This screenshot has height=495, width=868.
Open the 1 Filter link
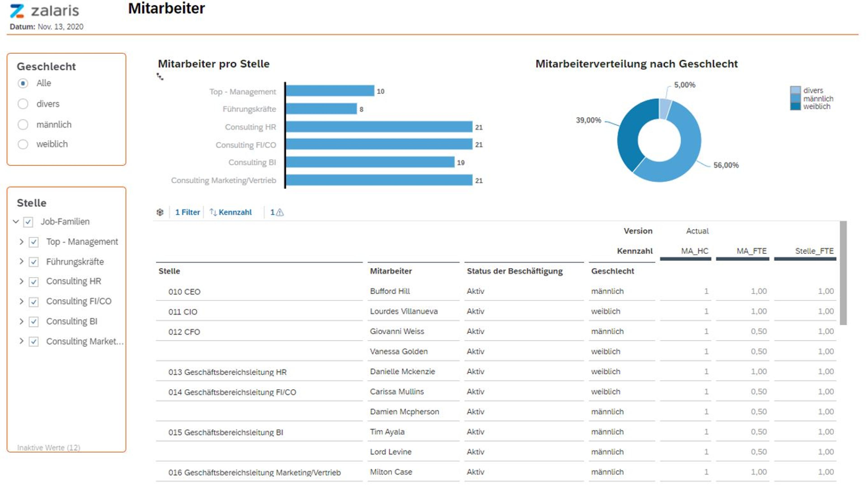(187, 212)
